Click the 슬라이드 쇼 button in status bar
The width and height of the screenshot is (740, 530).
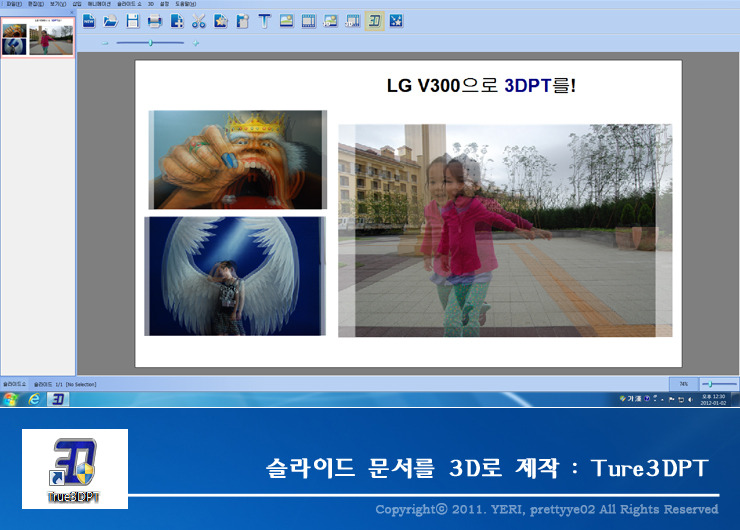pyautogui.click(x=15, y=384)
